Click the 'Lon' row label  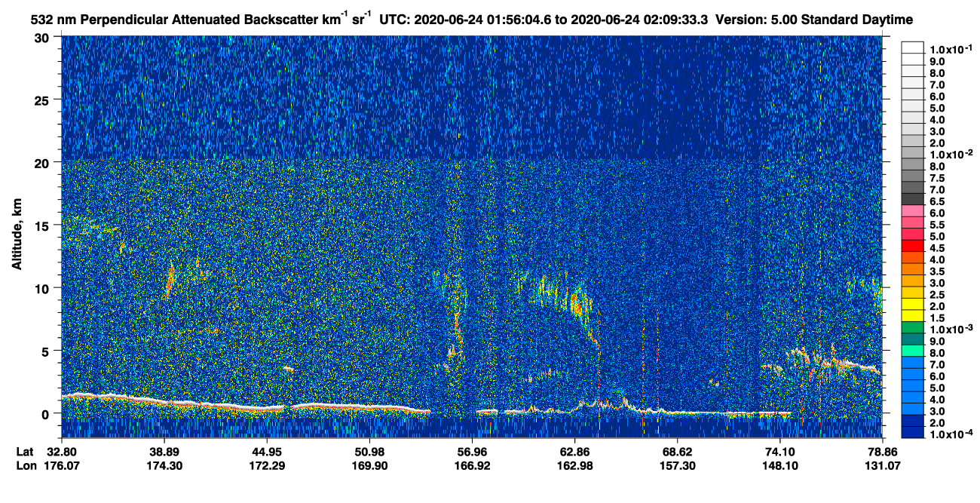26,466
